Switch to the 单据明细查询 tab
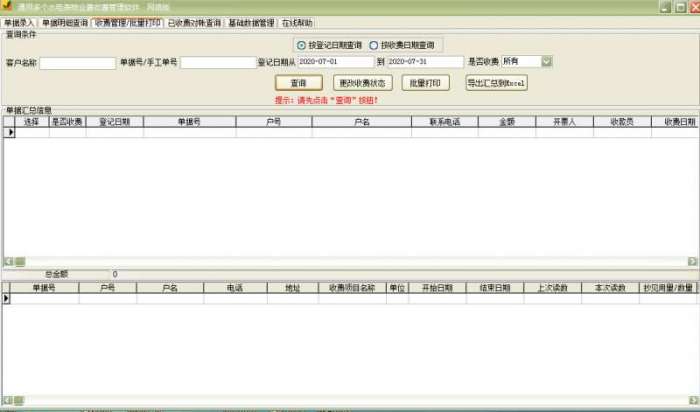 (x=65, y=23)
